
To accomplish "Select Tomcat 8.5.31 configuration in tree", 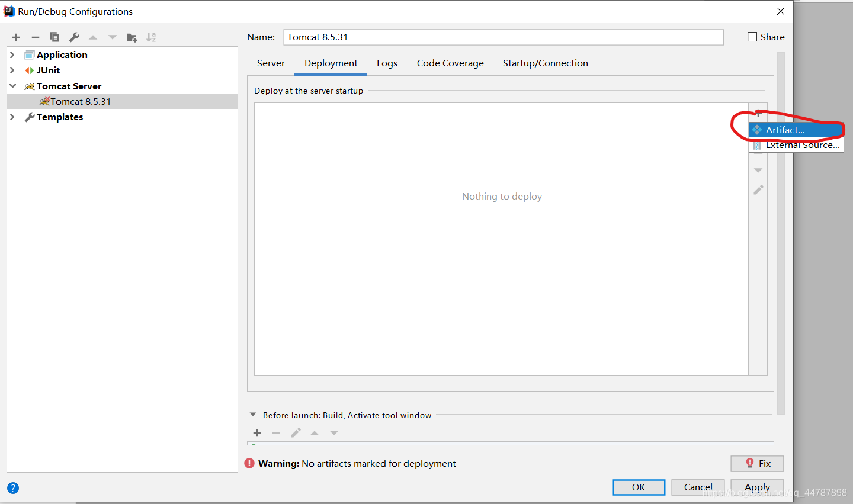I will [x=122, y=101].
